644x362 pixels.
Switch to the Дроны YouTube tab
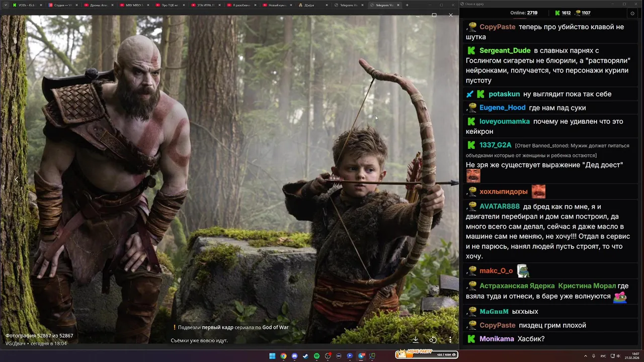98,5
